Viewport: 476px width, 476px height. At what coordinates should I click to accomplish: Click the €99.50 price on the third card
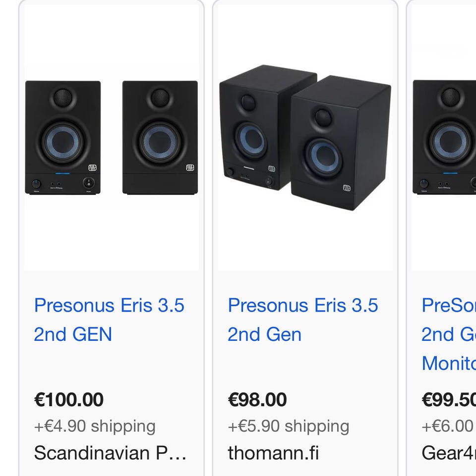pos(449,400)
